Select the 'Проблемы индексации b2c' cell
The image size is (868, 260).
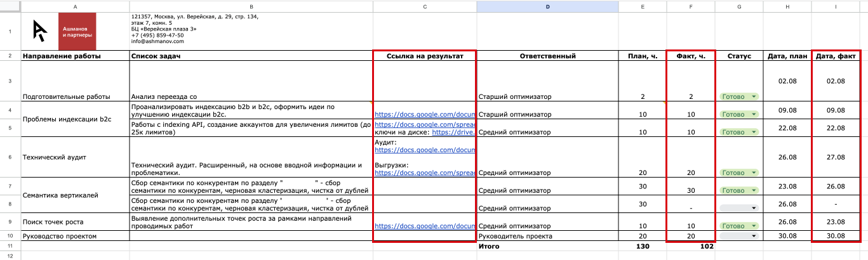point(75,119)
